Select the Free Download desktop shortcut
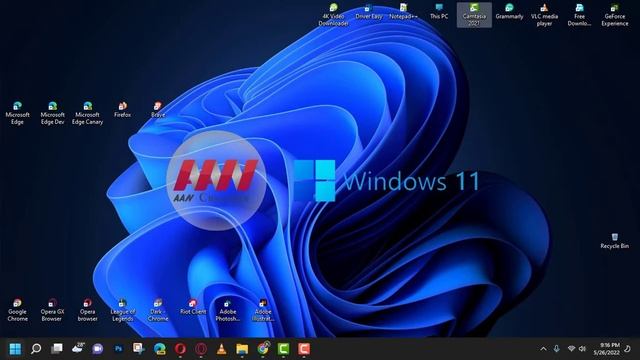Image resolution: width=640 pixels, height=360 pixels. pos(579,15)
